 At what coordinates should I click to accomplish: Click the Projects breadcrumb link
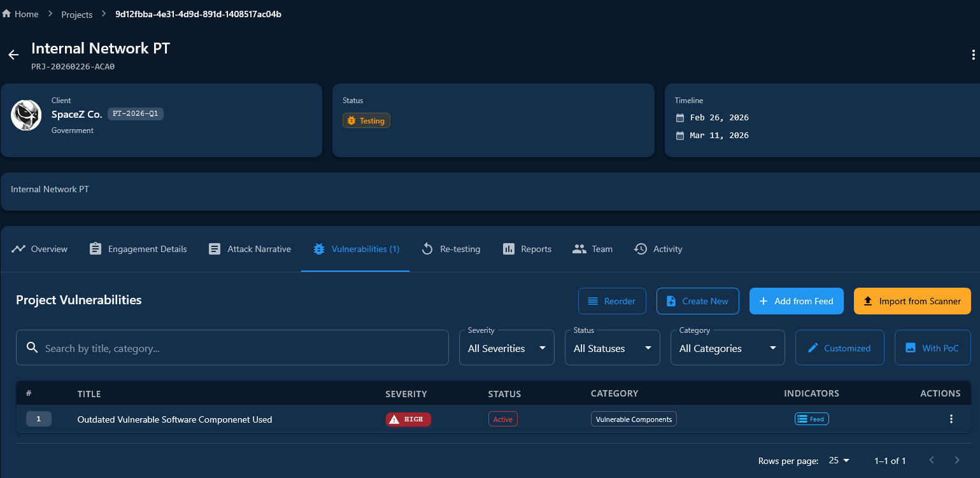click(x=76, y=14)
